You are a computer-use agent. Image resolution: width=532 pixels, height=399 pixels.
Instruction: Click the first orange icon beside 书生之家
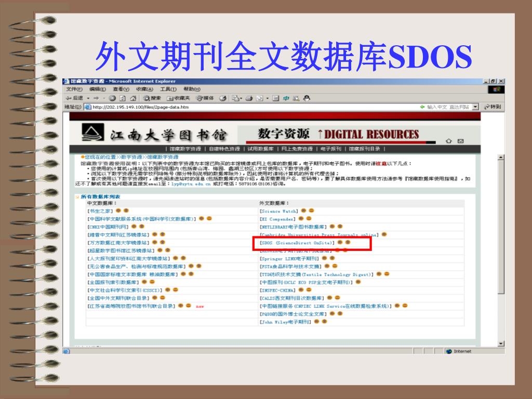pos(118,211)
